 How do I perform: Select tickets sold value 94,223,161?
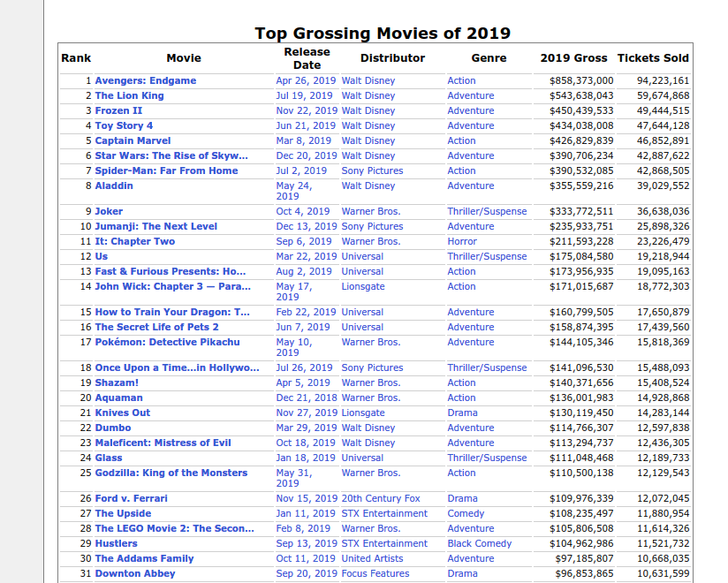(x=663, y=80)
